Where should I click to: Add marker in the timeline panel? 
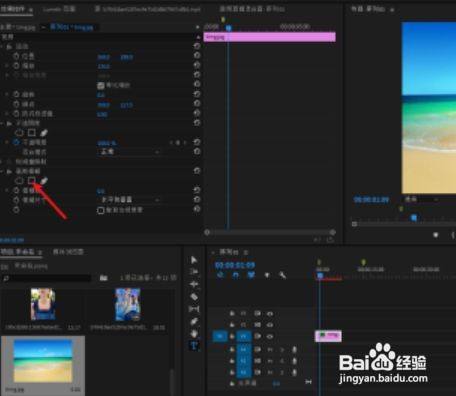(267, 275)
